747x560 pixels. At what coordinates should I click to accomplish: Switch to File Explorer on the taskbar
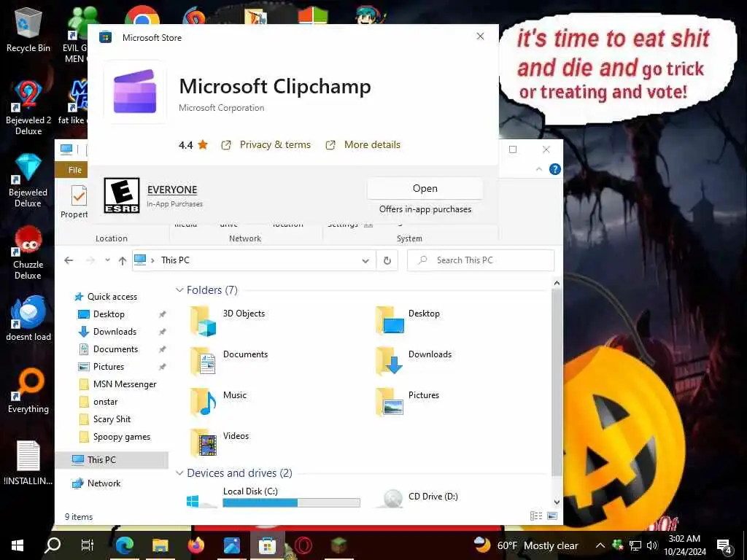[160, 545]
